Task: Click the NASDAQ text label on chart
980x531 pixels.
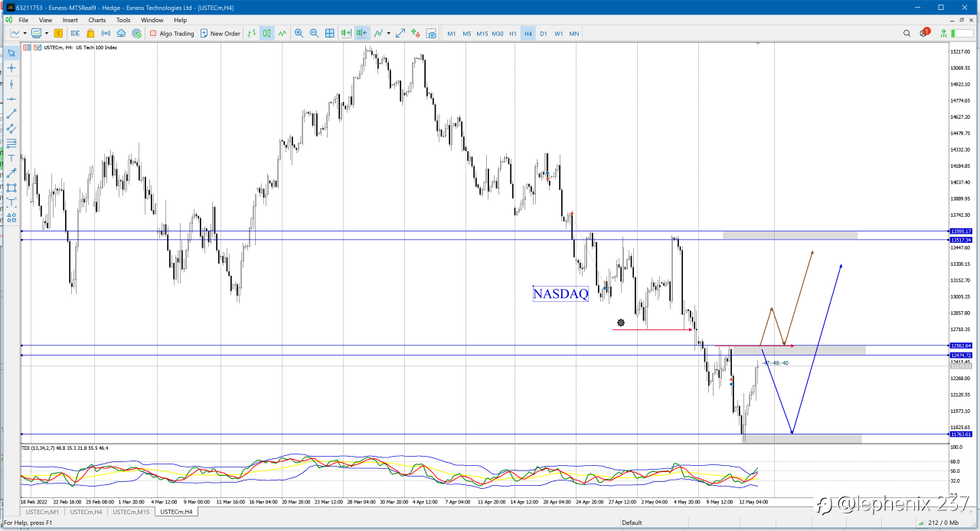Action: point(560,293)
